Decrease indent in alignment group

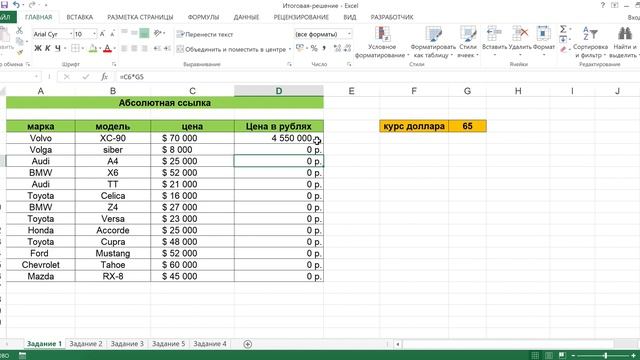157,49
